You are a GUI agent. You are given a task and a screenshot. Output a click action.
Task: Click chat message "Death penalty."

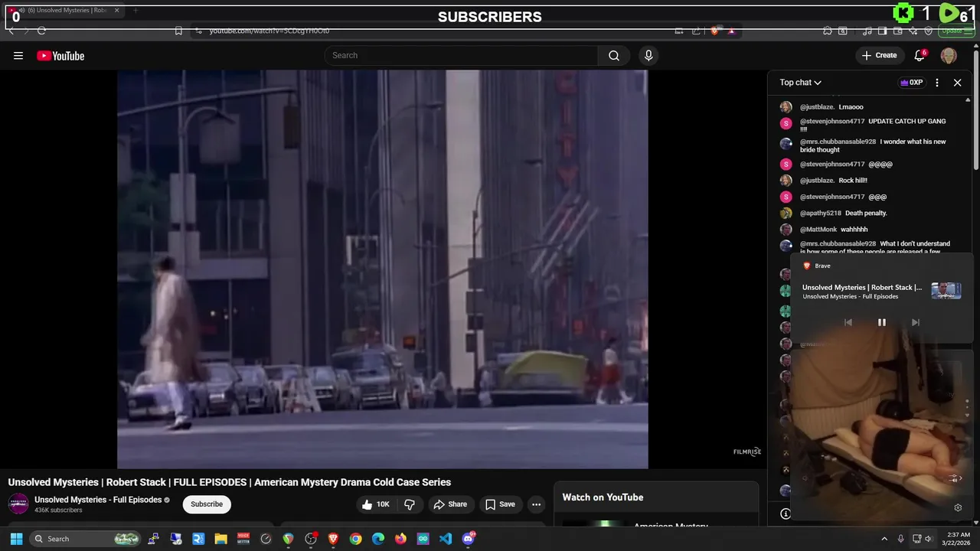pyautogui.click(x=866, y=213)
